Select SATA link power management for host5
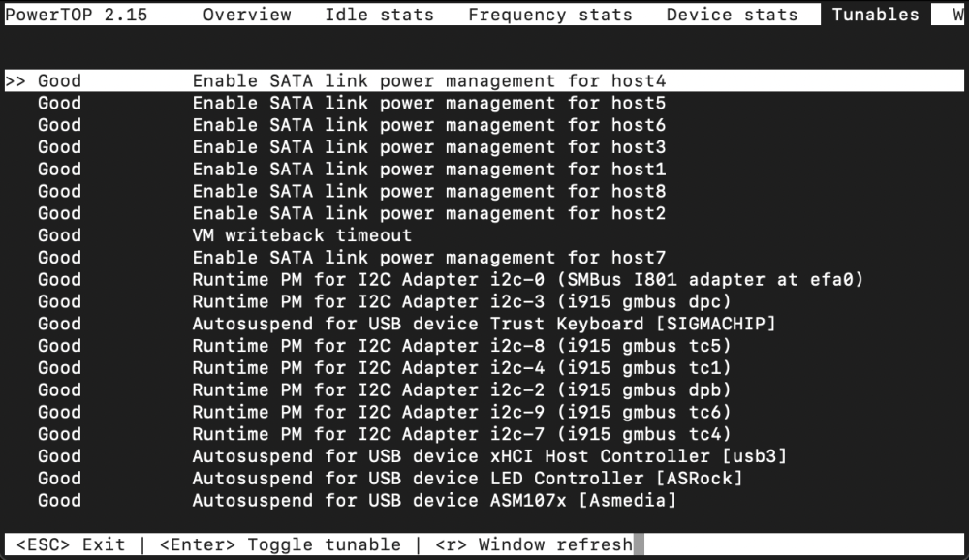Screen dimensions: 969x560 click(x=484, y=103)
